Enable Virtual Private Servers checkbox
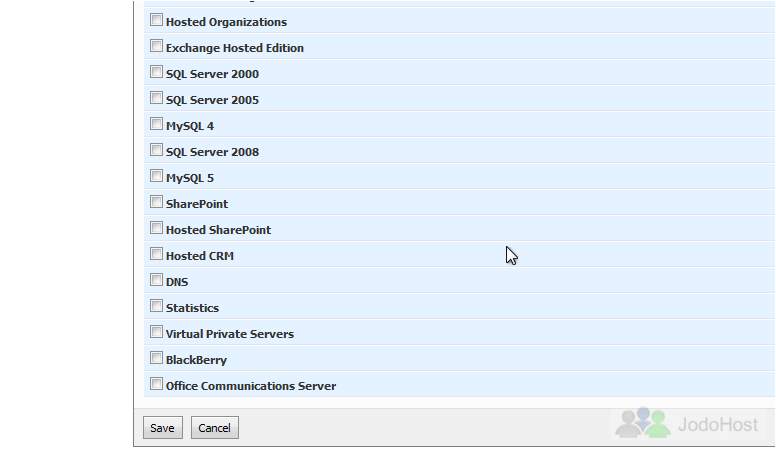This screenshot has width=776, height=450. pos(156,332)
